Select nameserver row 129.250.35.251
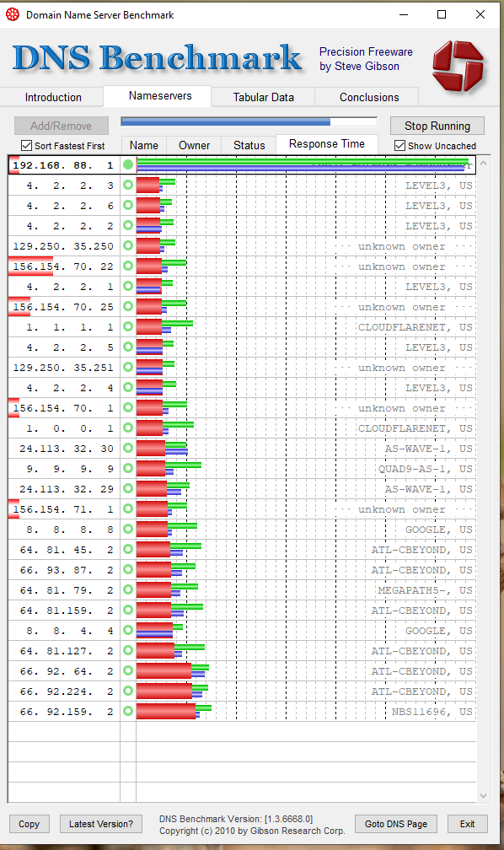The width and height of the screenshot is (504, 850). [242, 368]
